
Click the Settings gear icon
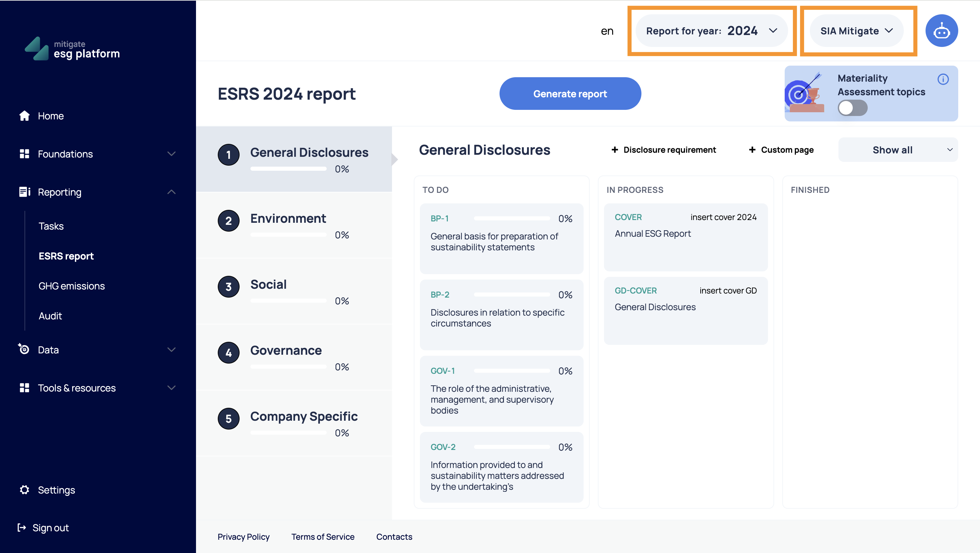tap(24, 489)
